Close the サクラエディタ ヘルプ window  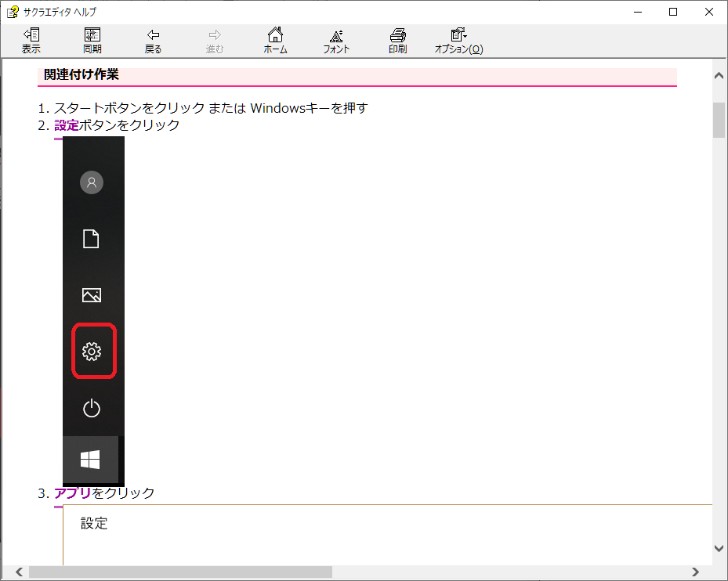tap(709, 12)
